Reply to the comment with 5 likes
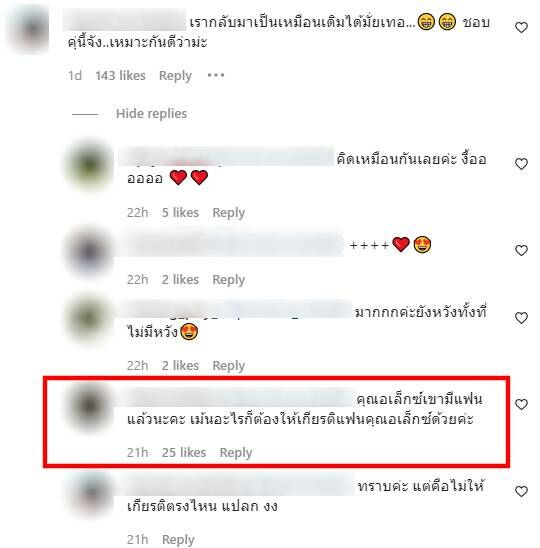 (x=229, y=213)
